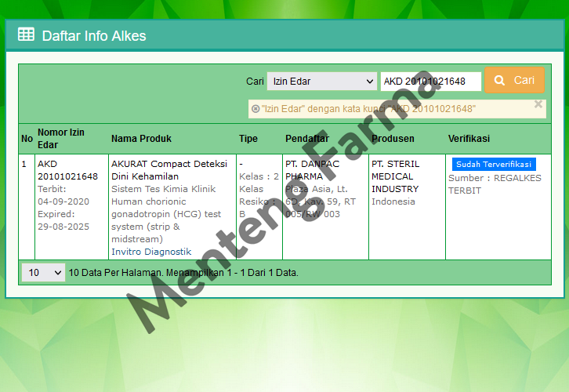
Task: Open the Izin Edar search category dropdown
Action: (321, 82)
